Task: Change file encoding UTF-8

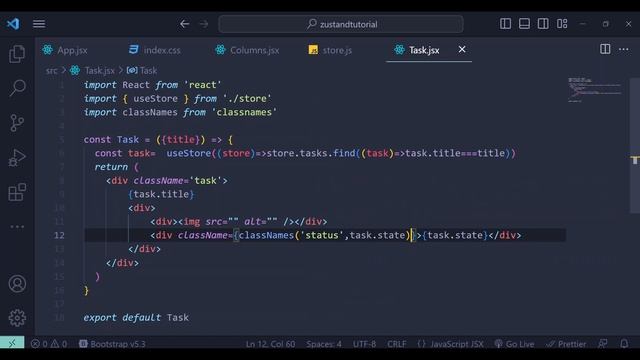Action: (x=364, y=344)
